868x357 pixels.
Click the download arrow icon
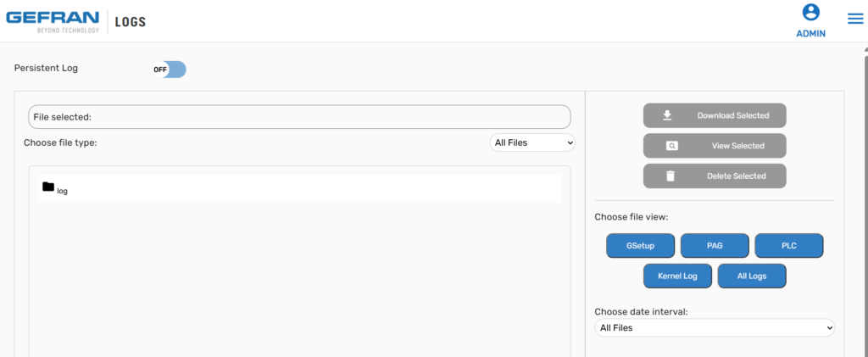pos(667,115)
